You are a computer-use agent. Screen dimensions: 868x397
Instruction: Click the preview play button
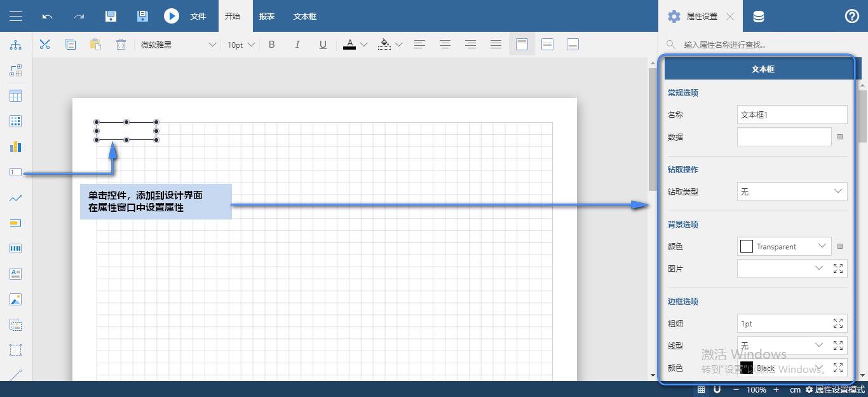[171, 16]
